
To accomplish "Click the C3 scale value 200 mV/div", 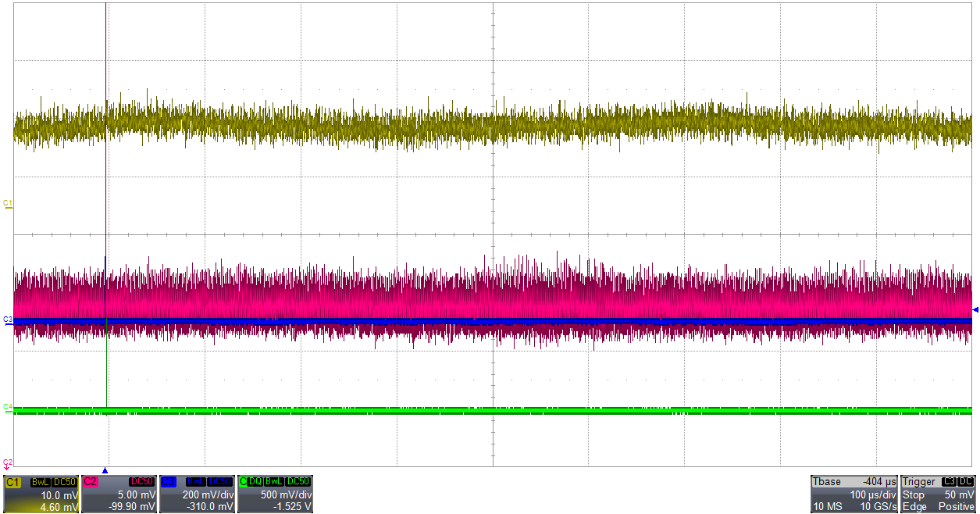I will pos(208,495).
